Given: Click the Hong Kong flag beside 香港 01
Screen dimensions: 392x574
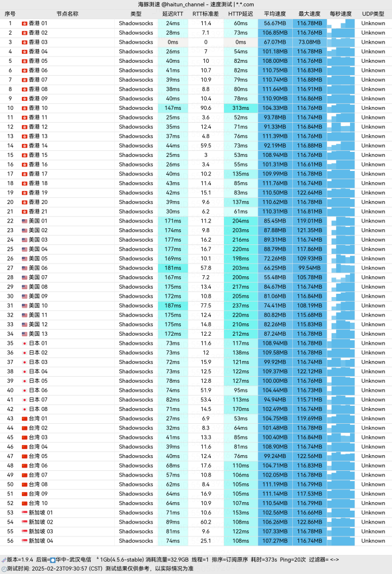Looking at the screenshot, I should coord(25,24).
